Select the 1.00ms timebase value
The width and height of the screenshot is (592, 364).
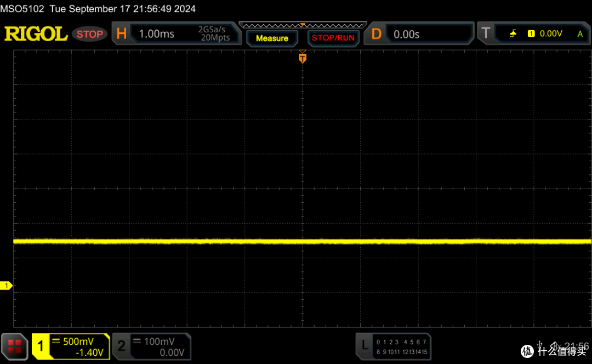click(156, 34)
